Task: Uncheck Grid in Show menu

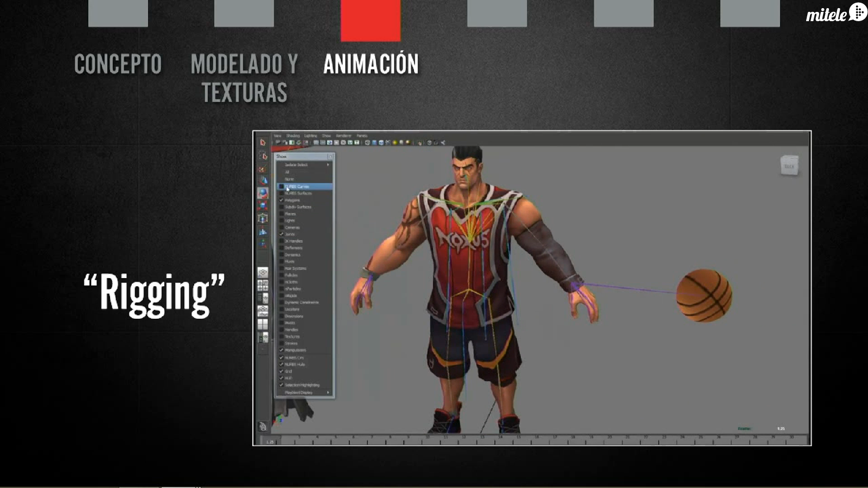Action: (304, 371)
